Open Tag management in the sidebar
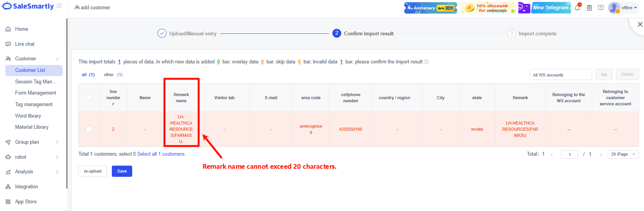The width and height of the screenshot is (644, 211). [34, 105]
